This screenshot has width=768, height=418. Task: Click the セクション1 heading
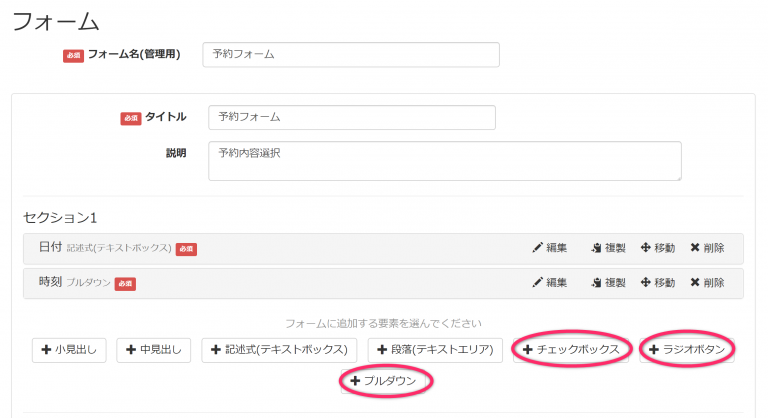[60, 218]
